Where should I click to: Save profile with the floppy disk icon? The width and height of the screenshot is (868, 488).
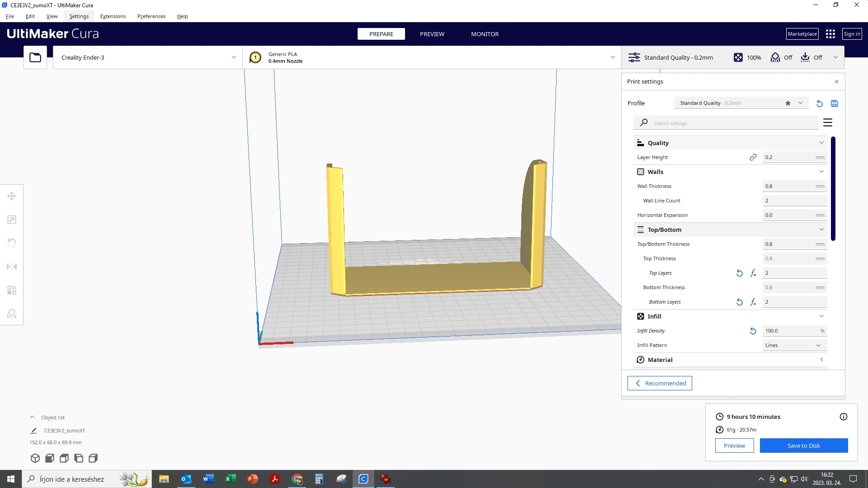tap(835, 103)
